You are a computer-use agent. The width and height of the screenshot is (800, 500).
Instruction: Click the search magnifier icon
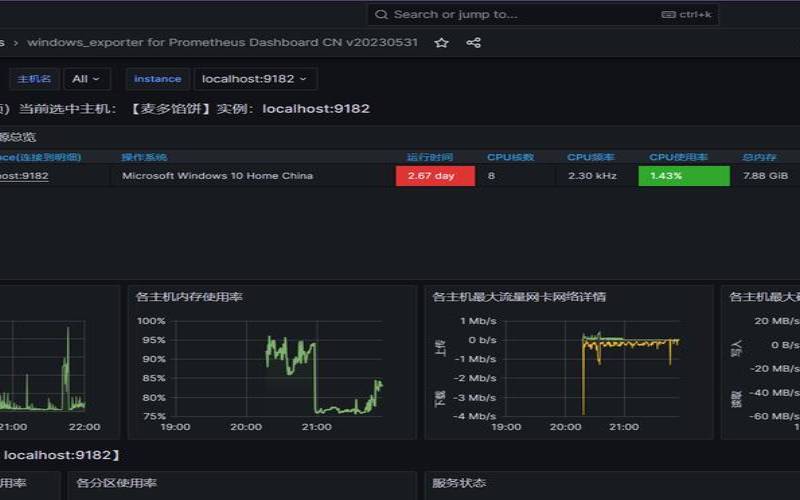pyautogui.click(x=381, y=15)
